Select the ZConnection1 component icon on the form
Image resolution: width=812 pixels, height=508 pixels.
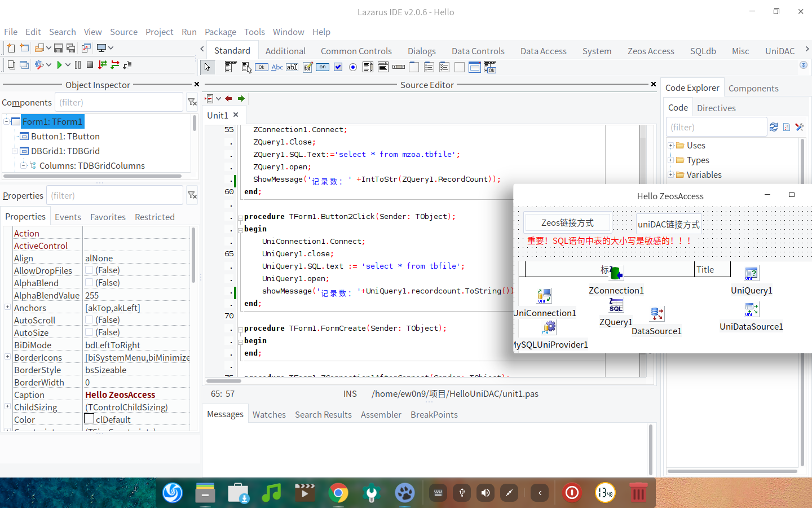(x=616, y=274)
